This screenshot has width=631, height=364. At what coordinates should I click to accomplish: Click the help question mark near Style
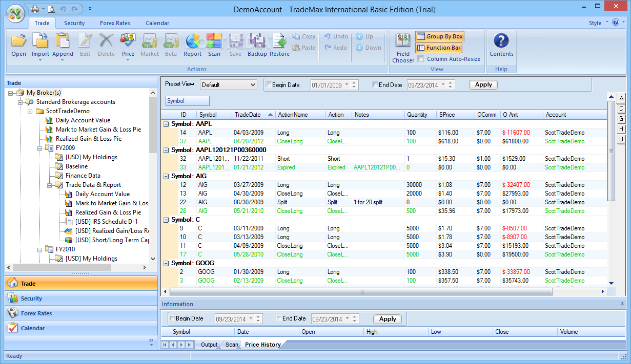616,23
